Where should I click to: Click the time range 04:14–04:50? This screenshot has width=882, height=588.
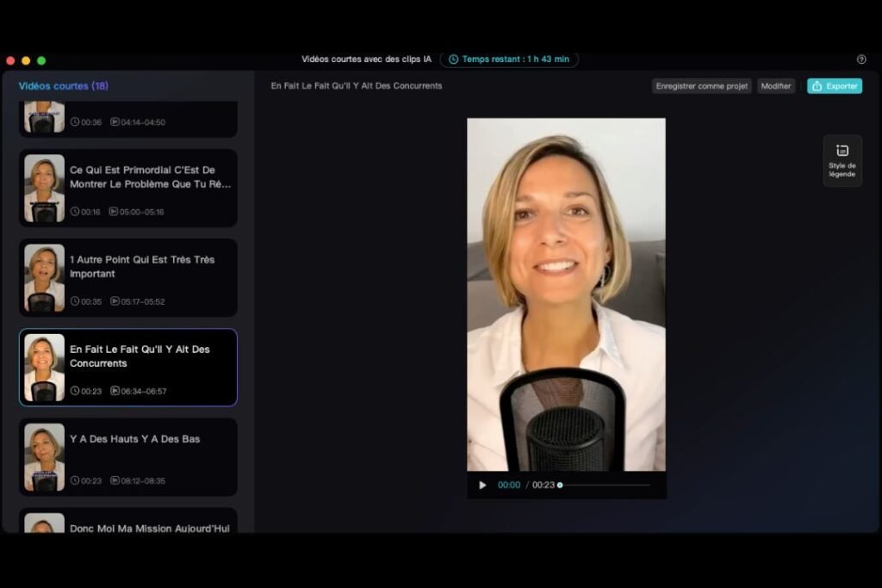coord(143,122)
